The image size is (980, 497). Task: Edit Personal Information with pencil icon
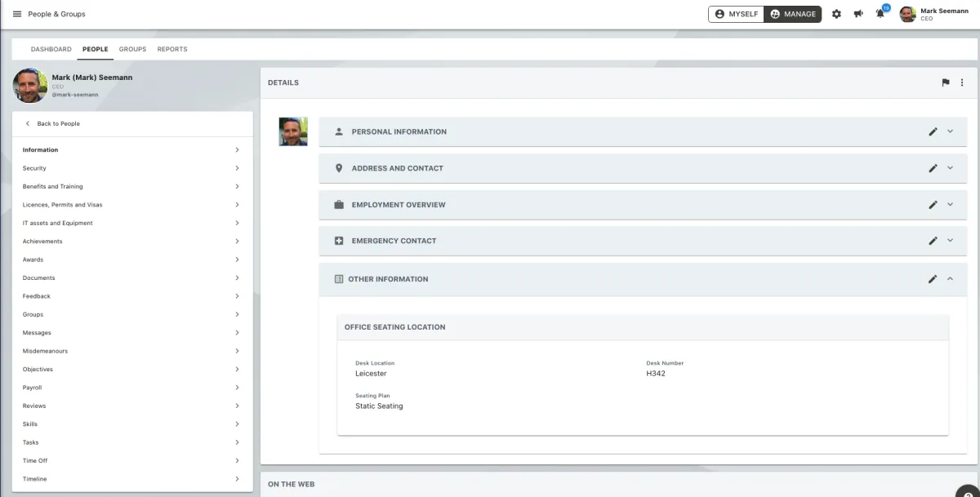pyautogui.click(x=933, y=131)
